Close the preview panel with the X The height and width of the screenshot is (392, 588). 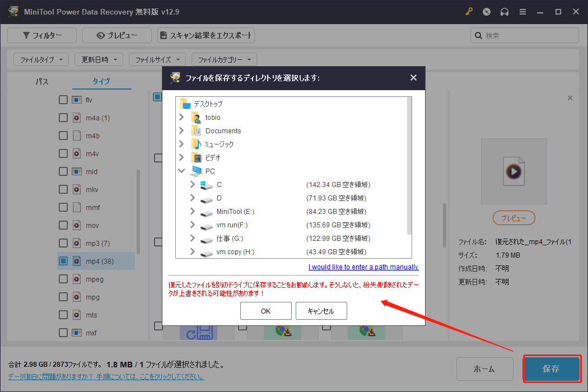pyautogui.click(x=570, y=98)
